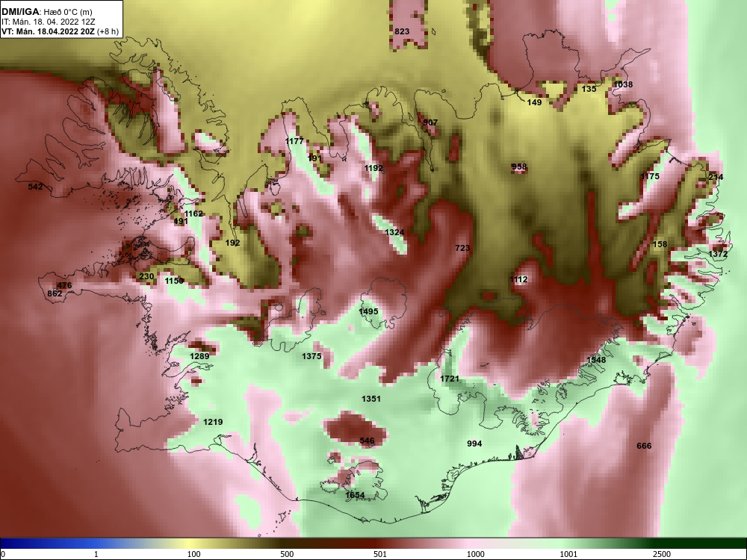Viewport: 747px width, 560px height.
Task: Click the 1375 height label
Action: pyautogui.click(x=311, y=356)
